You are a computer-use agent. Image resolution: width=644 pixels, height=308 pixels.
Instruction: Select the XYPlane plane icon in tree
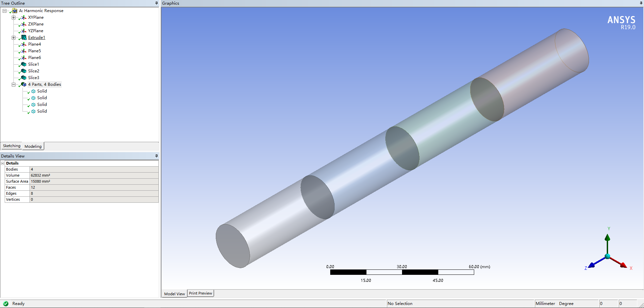pyautogui.click(x=24, y=17)
